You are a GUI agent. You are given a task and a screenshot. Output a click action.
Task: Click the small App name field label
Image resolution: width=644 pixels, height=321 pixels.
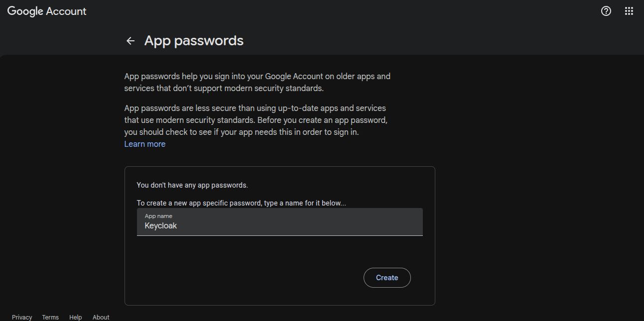158,216
